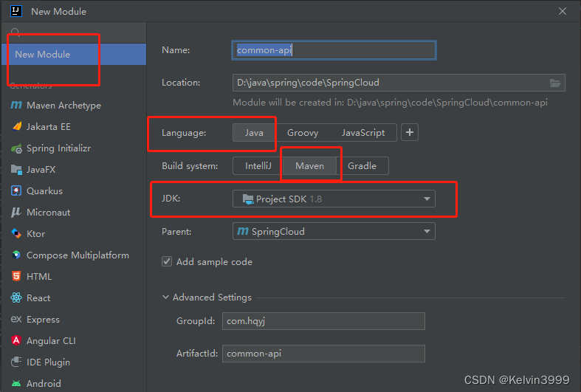This screenshot has width=581, height=392.
Task: Click the Android robot icon
Action: coord(16,383)
